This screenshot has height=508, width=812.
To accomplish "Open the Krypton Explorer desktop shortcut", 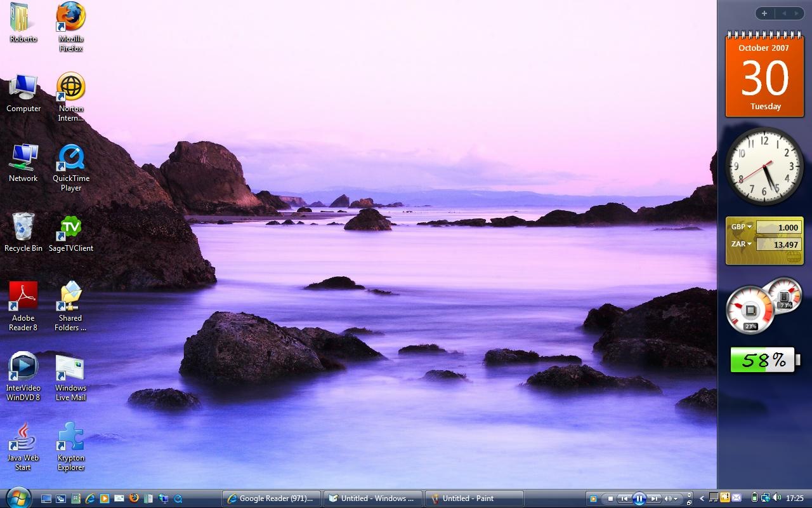I will 70,438.
